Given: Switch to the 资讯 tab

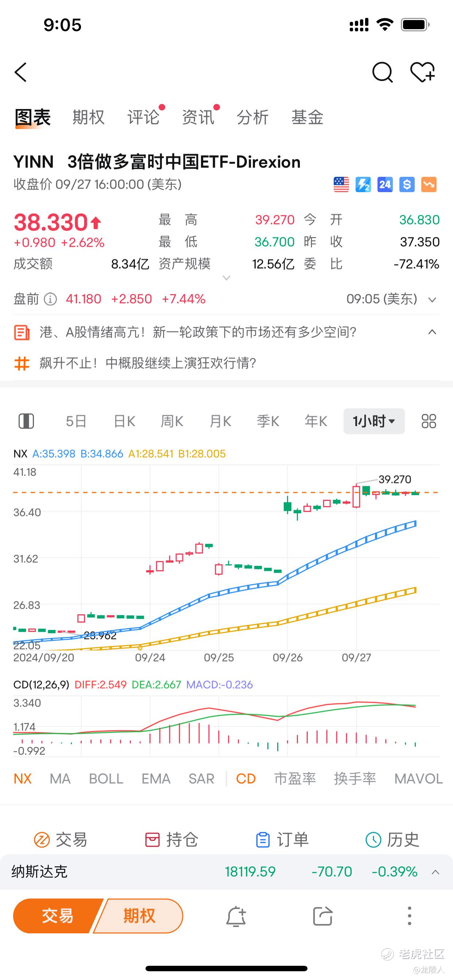Looking at the screenshot, I should [x=198, y=117].
